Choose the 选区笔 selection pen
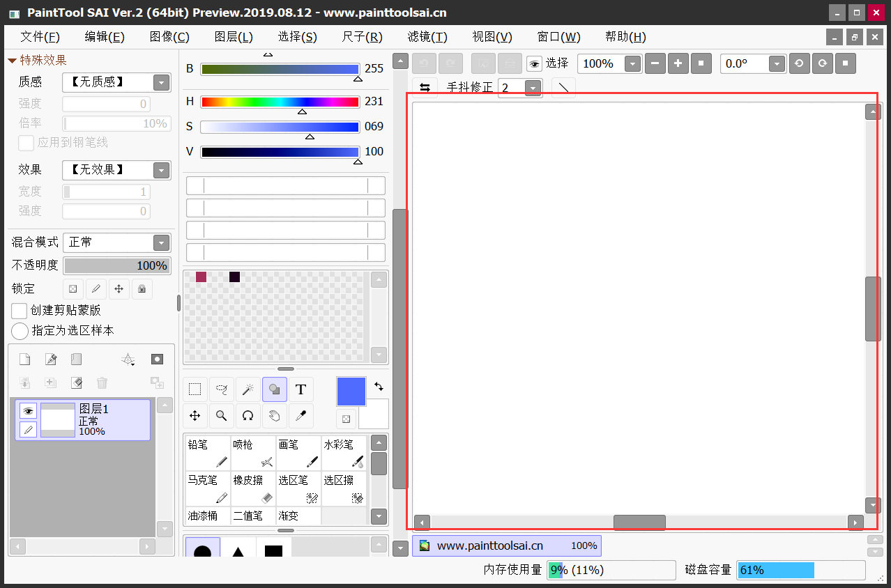This screenshot has width=891, height=588. (x=298, y=488)
